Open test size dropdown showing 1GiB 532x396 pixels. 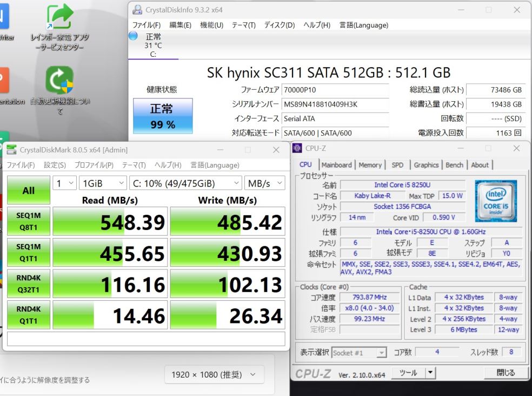click(103, 183)
